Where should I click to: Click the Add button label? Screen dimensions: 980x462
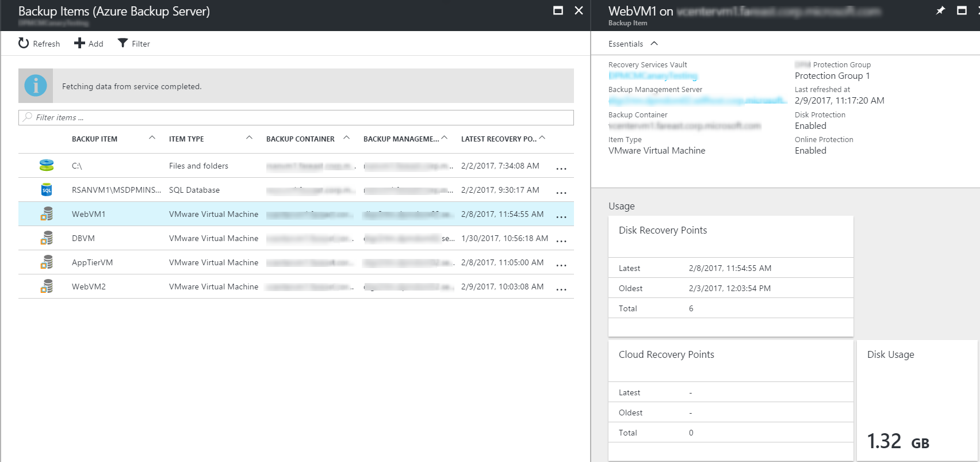point(96,44)
